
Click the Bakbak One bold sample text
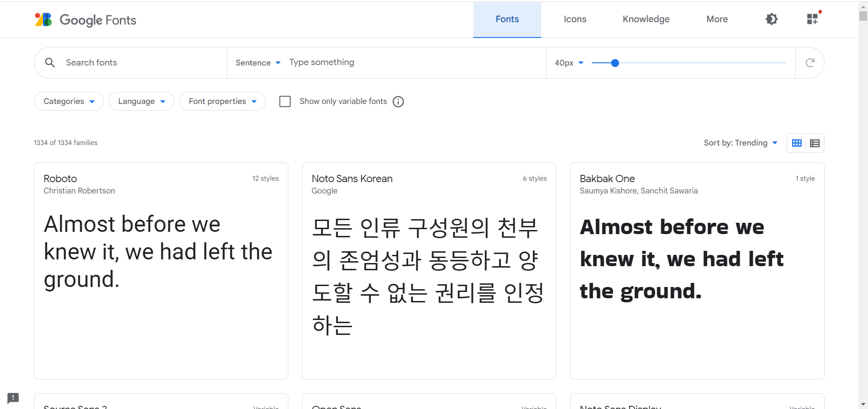(682, 259)
